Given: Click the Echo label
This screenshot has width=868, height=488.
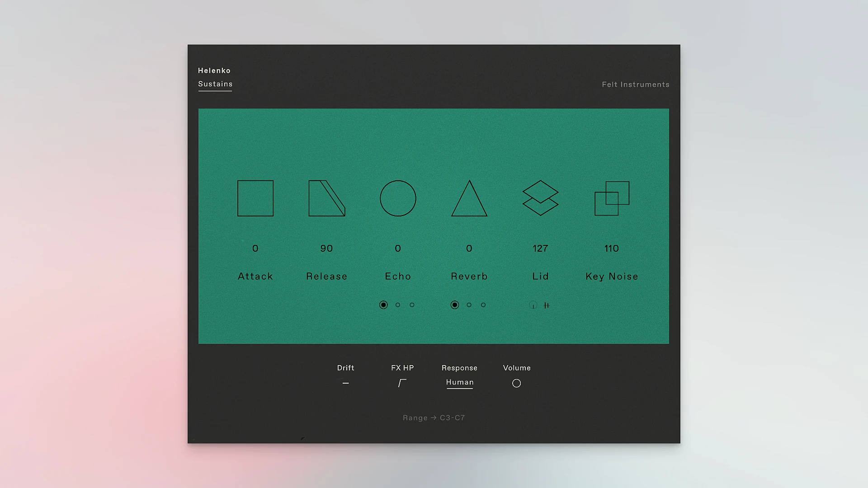Looking at the screenshot, I should point(398,277).
